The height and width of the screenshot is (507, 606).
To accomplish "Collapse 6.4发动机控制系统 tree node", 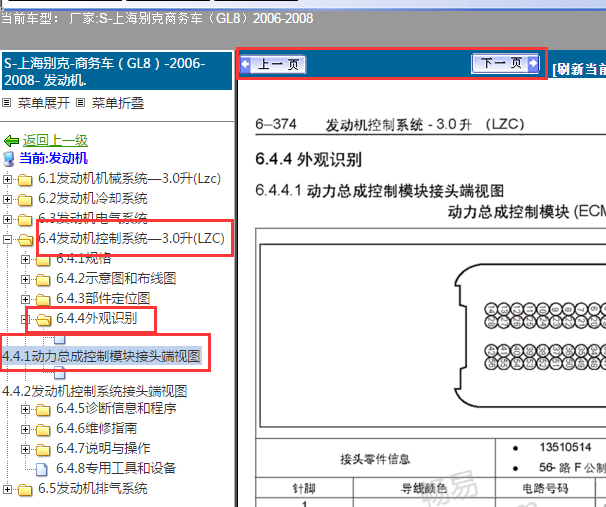I will 7,240.
